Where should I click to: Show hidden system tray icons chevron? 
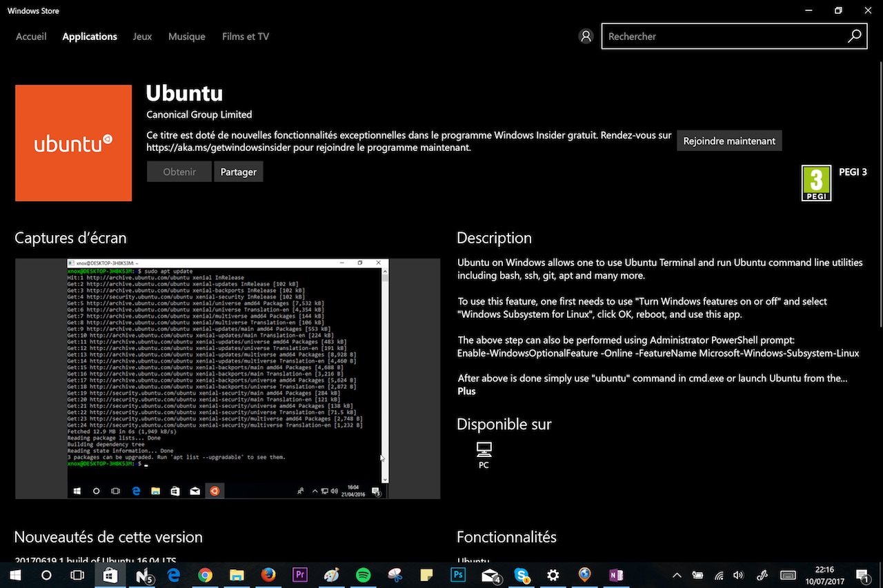pyautogui.click(x=677, y=575)
